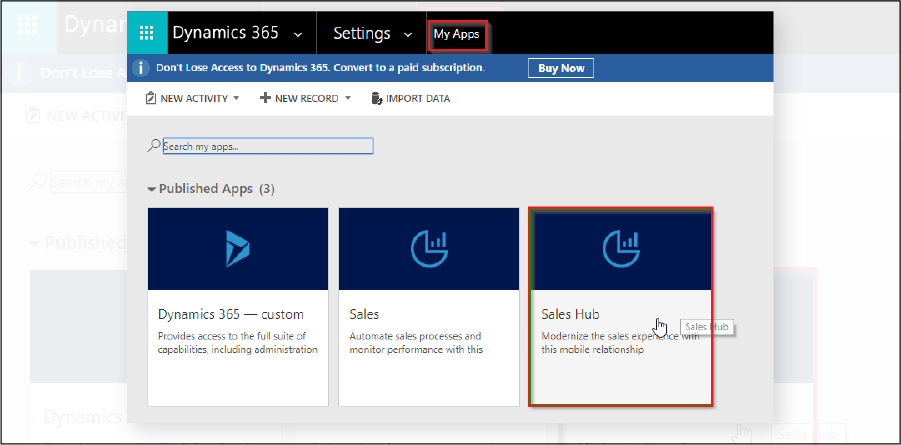Go to My Apps
The image size is (901, 445).
click(x=456, y=34)
